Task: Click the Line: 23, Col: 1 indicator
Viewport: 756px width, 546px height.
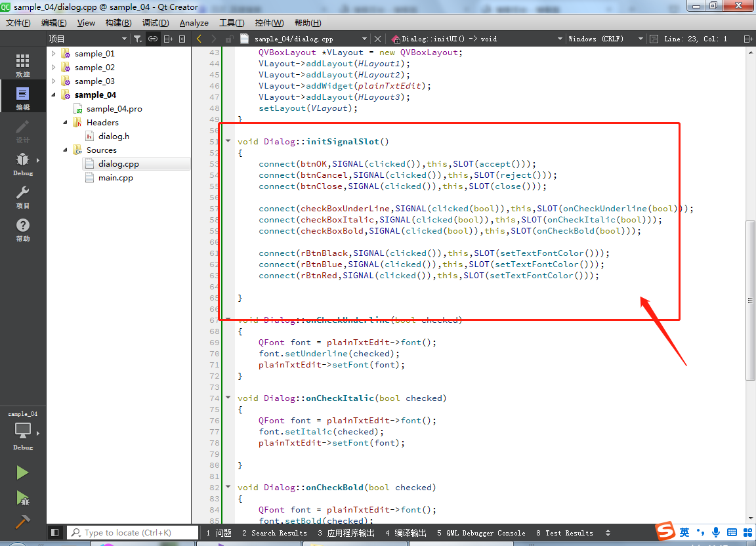Action: 695,39
